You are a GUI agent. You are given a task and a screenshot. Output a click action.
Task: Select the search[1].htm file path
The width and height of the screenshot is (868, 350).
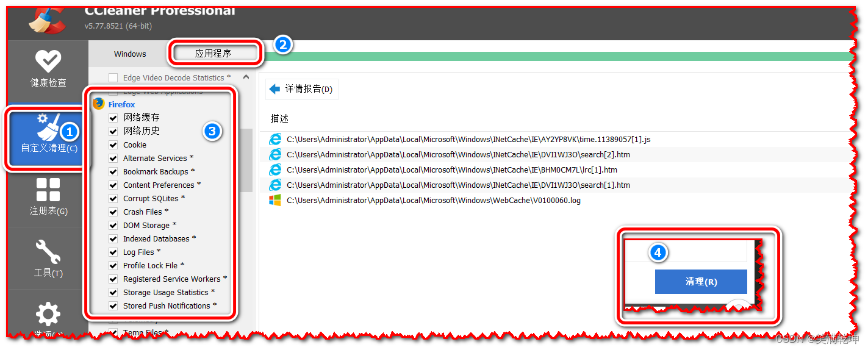458,185
